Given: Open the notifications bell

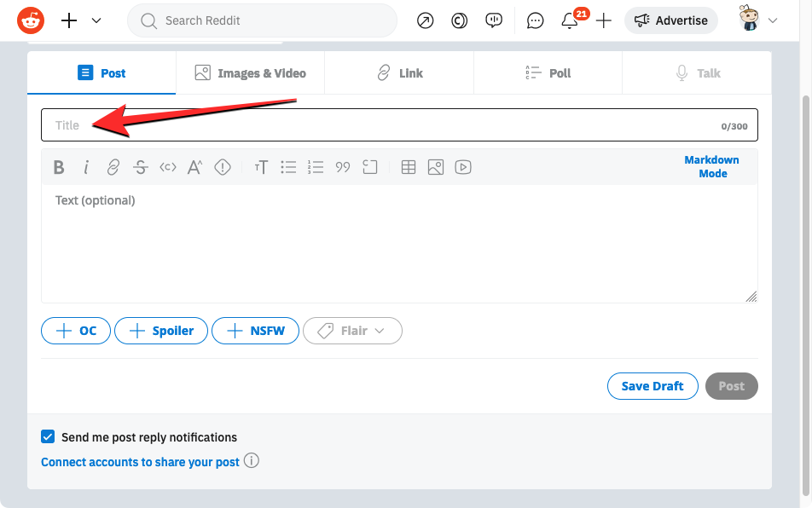Looking at the screenshot, I should click(570, 21).
